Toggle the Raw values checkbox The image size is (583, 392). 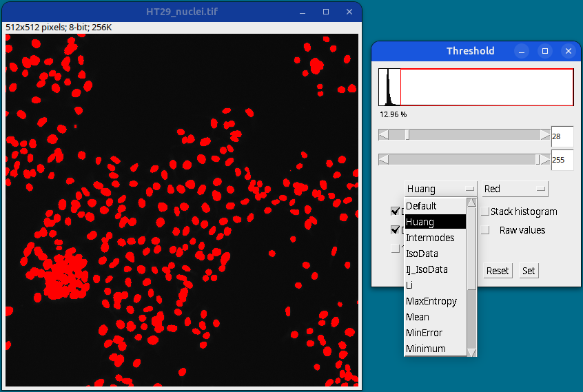click(485, 230)
